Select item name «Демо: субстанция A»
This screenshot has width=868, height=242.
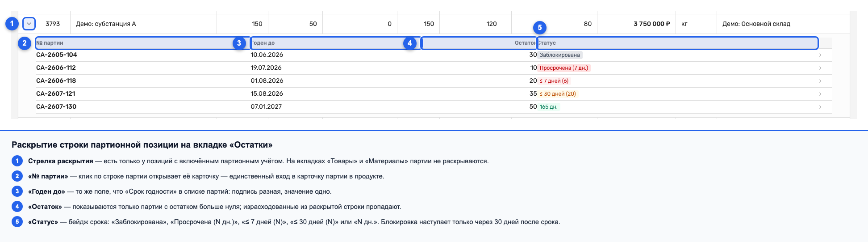click(x=106, y=24)
